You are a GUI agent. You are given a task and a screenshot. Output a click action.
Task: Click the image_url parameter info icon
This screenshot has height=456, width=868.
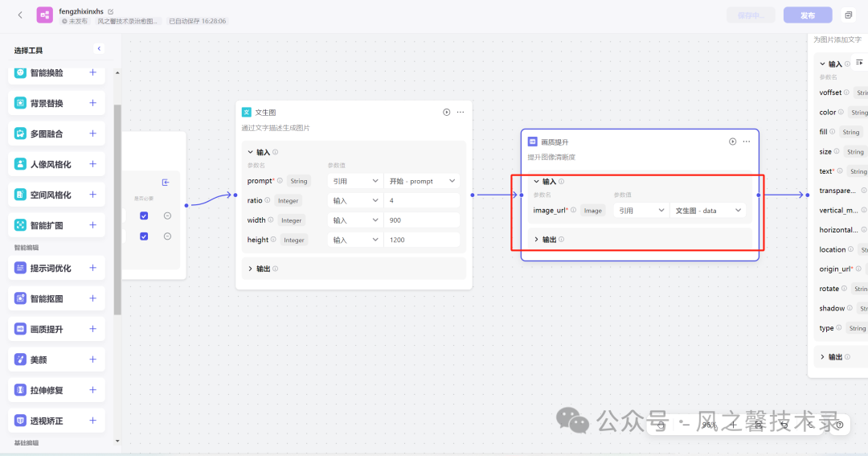574,210
